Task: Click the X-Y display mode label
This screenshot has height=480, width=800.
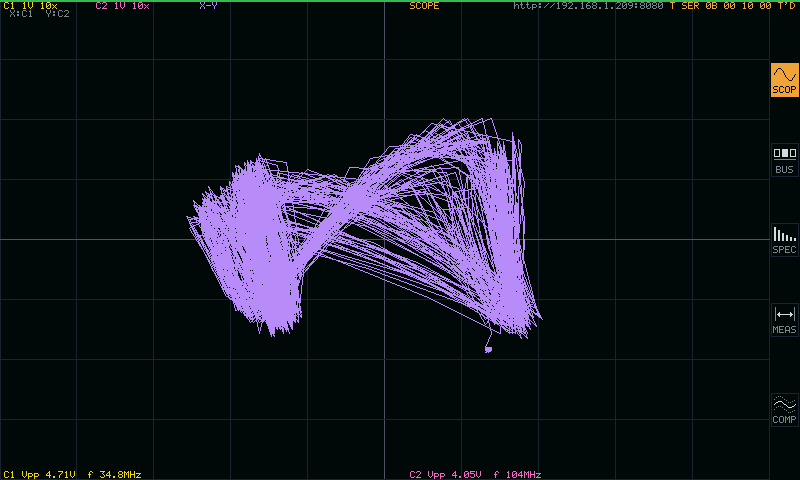Action: 208,6
